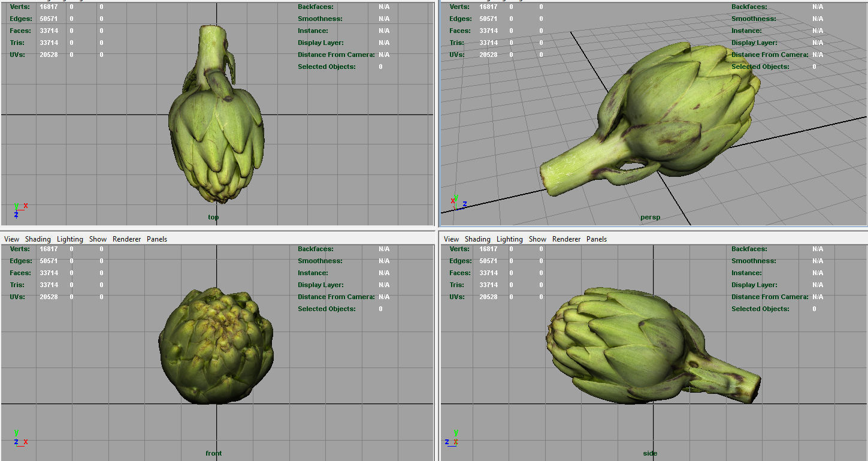Viewport: 868px width, 461px height.
Task: Open View menu in side viewport
Action: (451, 239)
